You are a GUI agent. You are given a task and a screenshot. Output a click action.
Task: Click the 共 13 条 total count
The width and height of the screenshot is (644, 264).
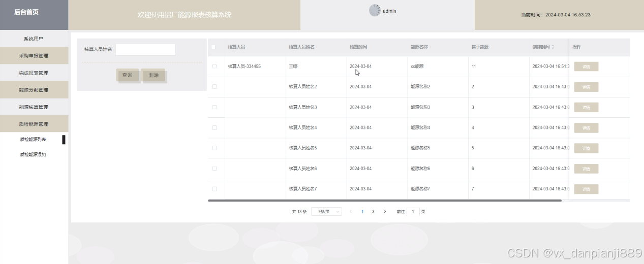299,212
